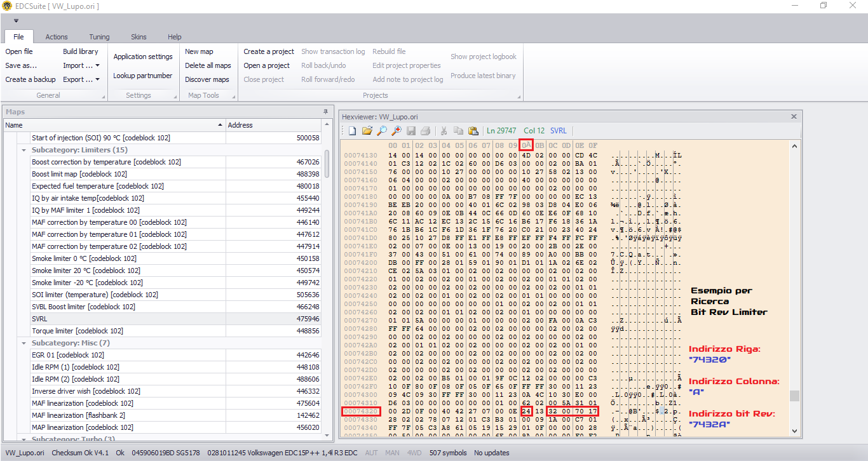The image size is (868, 461).
Task: Click the Print icon in Hexviewer toolbar
Action: pos(425,131)
